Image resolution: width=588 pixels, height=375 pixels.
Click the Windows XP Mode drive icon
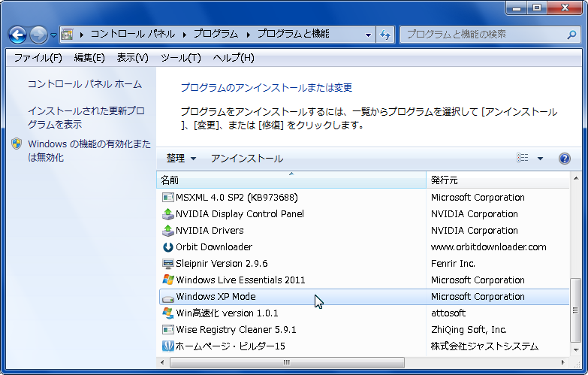click(x=168, y=298)
